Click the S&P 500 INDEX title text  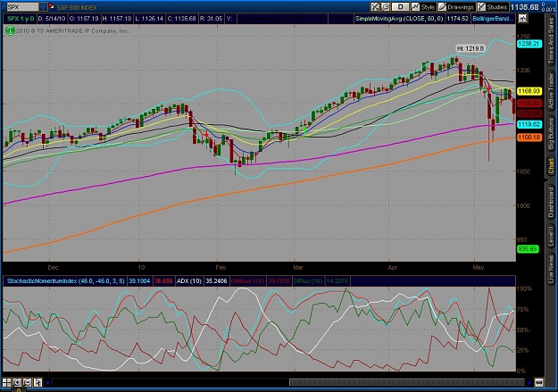(x=77, y=7)
